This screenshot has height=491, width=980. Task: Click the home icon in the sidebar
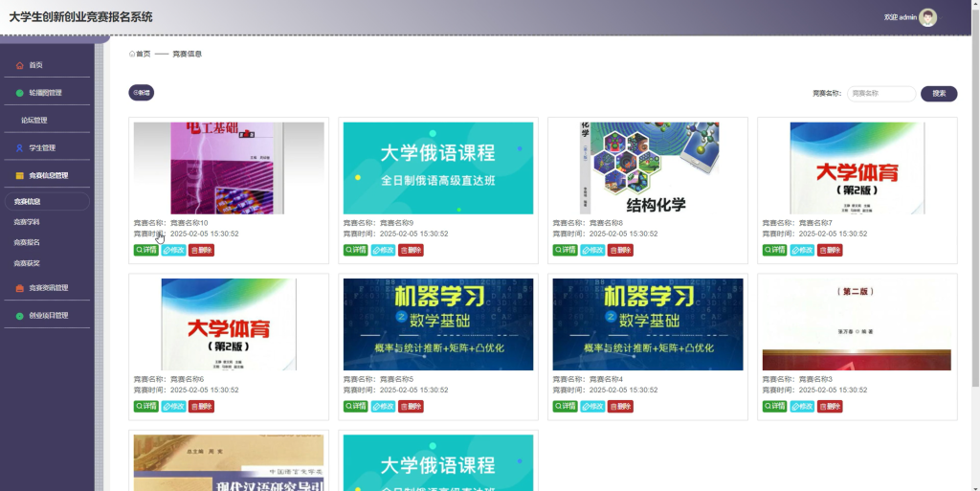coord(19,65)
